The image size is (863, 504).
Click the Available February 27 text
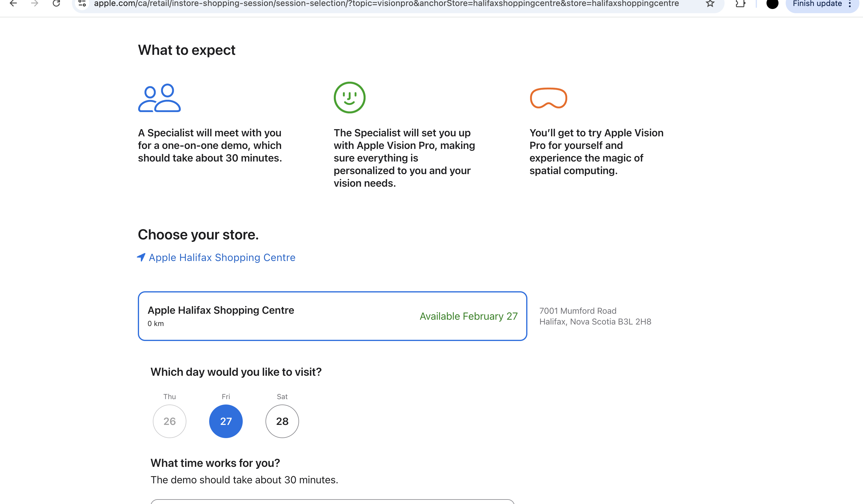(468, 316)
